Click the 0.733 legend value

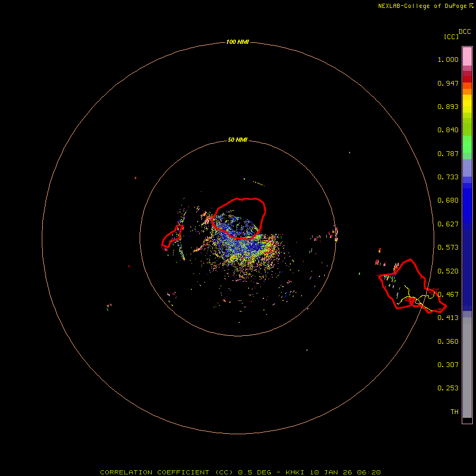(448, 177)
